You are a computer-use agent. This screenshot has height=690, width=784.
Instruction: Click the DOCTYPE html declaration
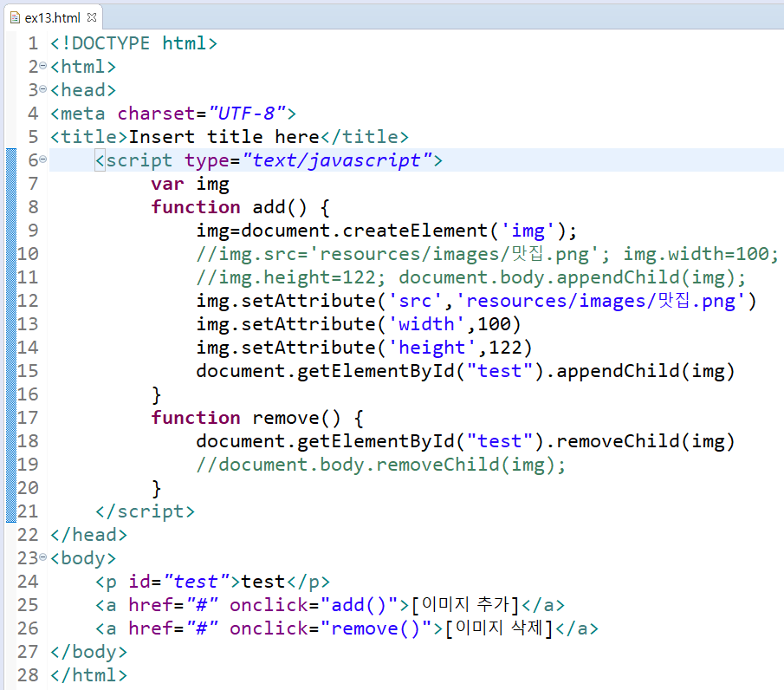[134, 43]
